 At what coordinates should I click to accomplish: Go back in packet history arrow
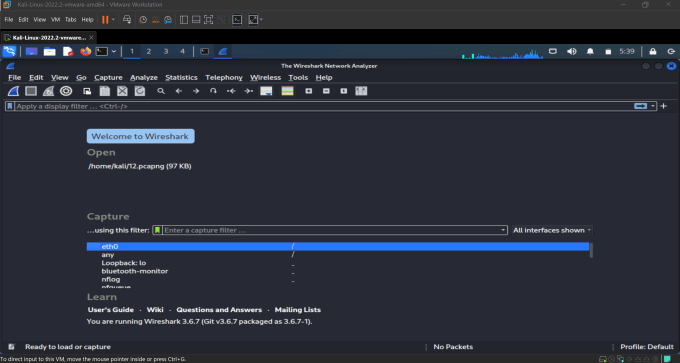click(178, 91)
